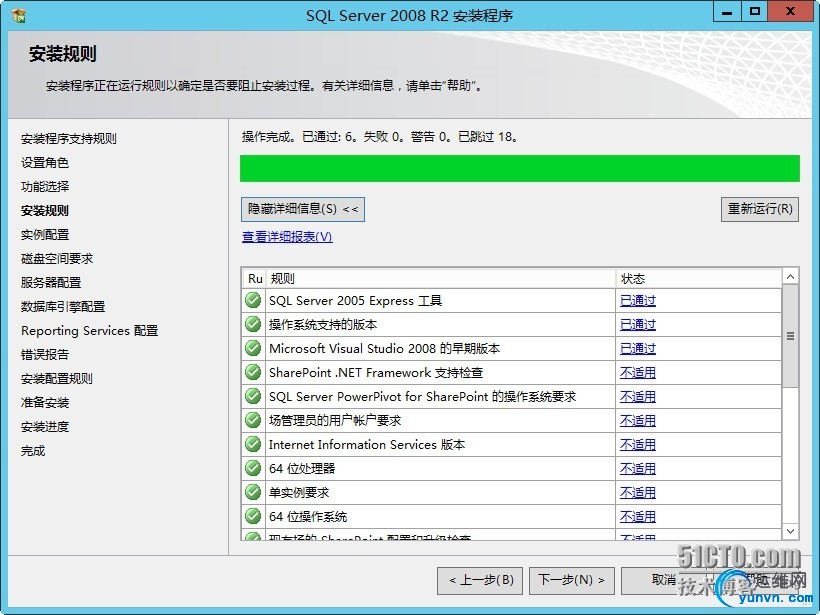Select 安装规则 step in sidebar
This screenshot has height=615, width=820.
tap(45, 211)
